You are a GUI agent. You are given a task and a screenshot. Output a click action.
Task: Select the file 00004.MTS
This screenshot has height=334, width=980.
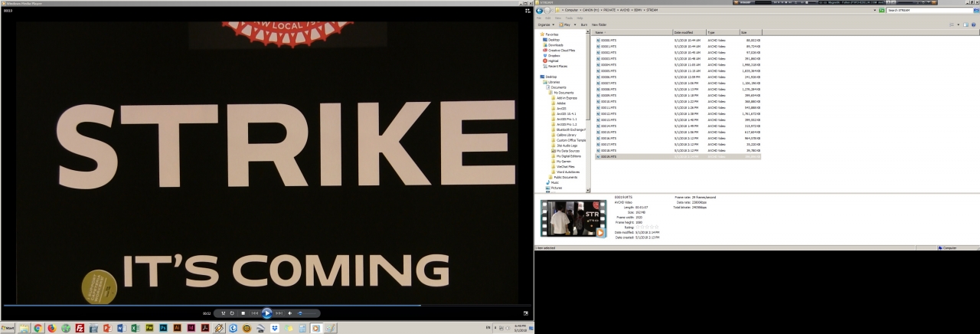click(x=609, y=64)
